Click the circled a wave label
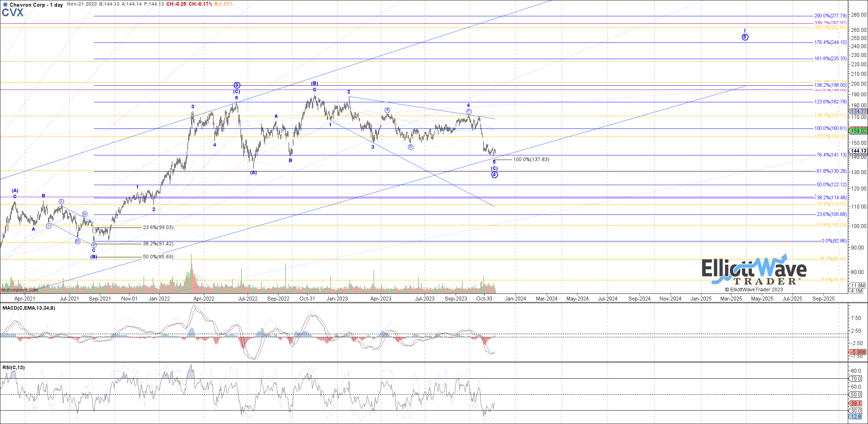This screenshot has width=868, height=424. coord(387,110)
